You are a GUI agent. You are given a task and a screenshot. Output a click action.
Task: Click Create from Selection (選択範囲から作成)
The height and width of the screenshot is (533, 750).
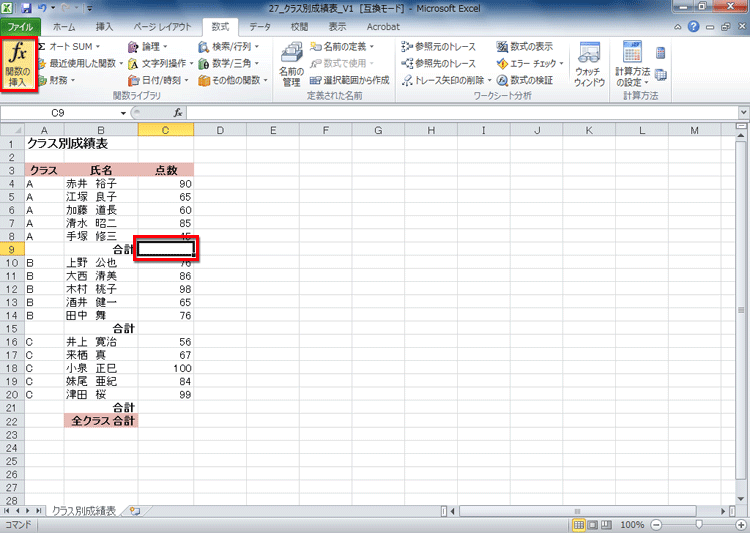click(x=349, y=80)
